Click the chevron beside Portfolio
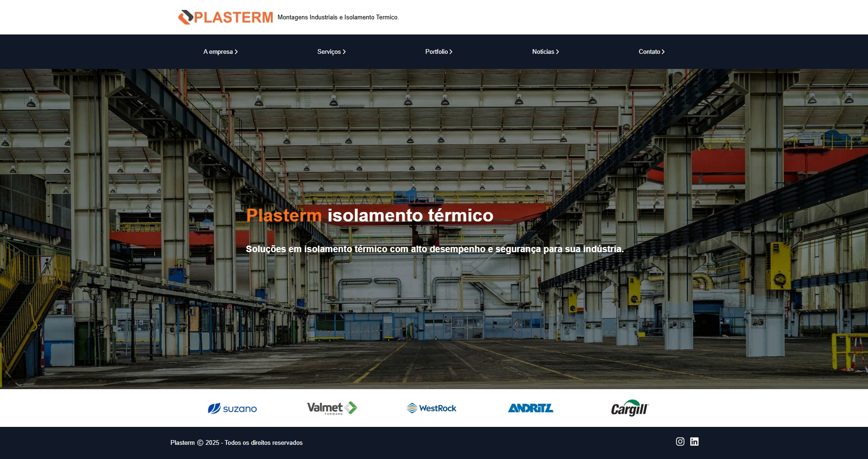The image size is (868, 459). point(451,52)
